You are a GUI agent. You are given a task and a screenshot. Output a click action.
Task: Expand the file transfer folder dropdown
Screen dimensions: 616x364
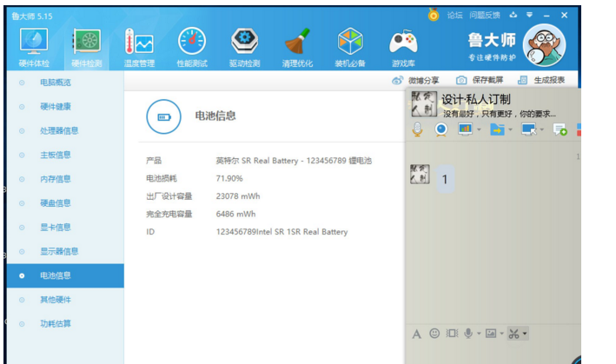point(510,130)
